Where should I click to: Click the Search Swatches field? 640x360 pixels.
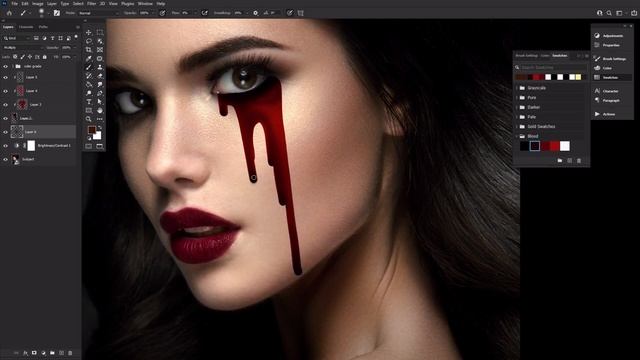point(551,67)
